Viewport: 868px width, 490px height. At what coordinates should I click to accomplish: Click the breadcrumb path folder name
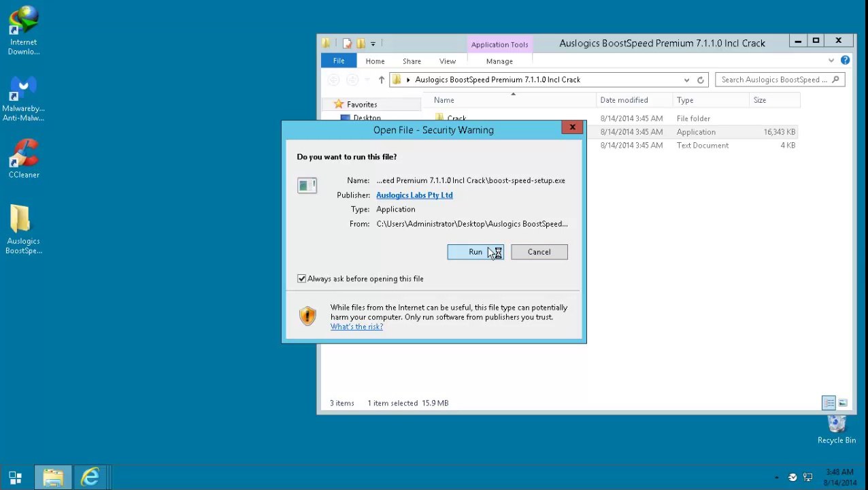(x=497, y=80)
